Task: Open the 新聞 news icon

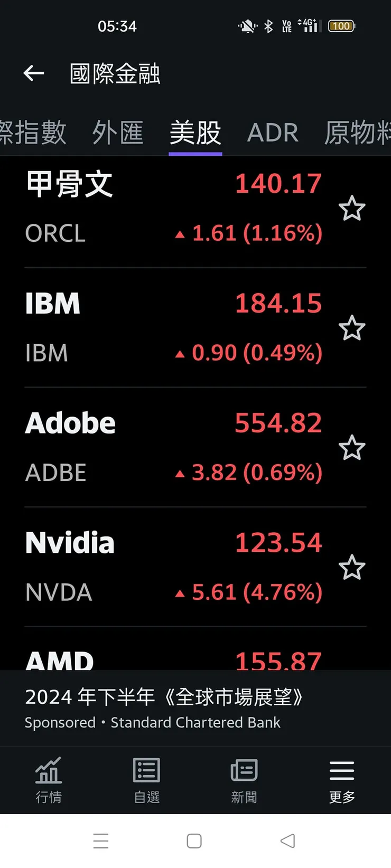Action: (x=244, y=779)
